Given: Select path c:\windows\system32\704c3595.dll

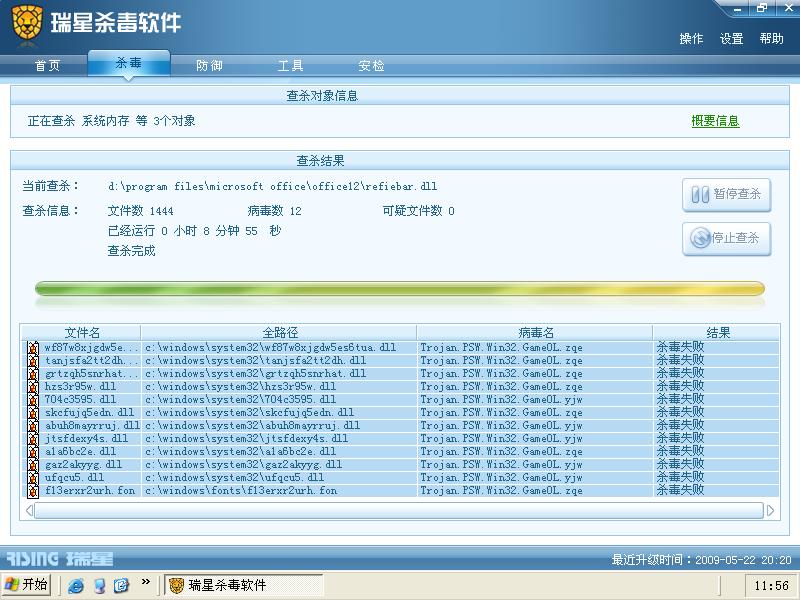Looking at the screenshot, I should [240, 400].
